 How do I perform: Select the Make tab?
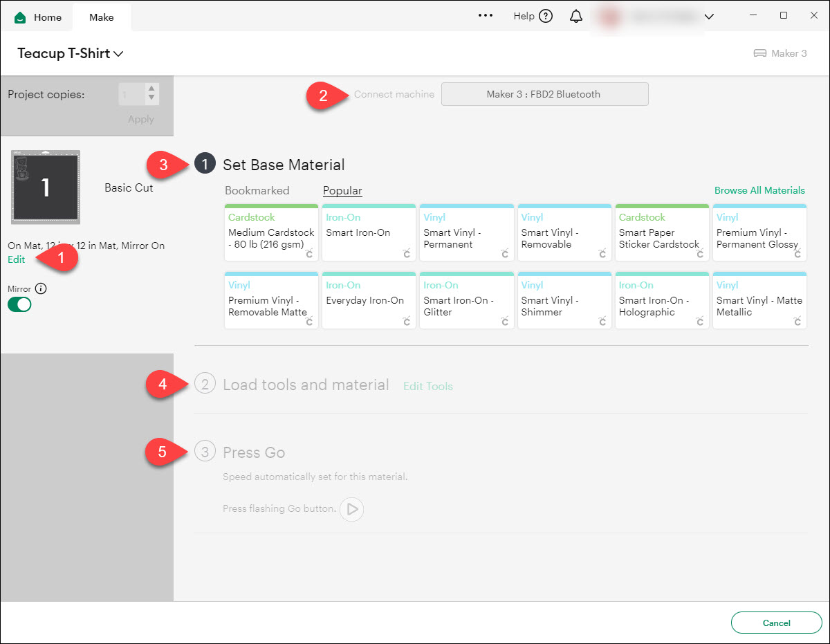click(101, 17)
